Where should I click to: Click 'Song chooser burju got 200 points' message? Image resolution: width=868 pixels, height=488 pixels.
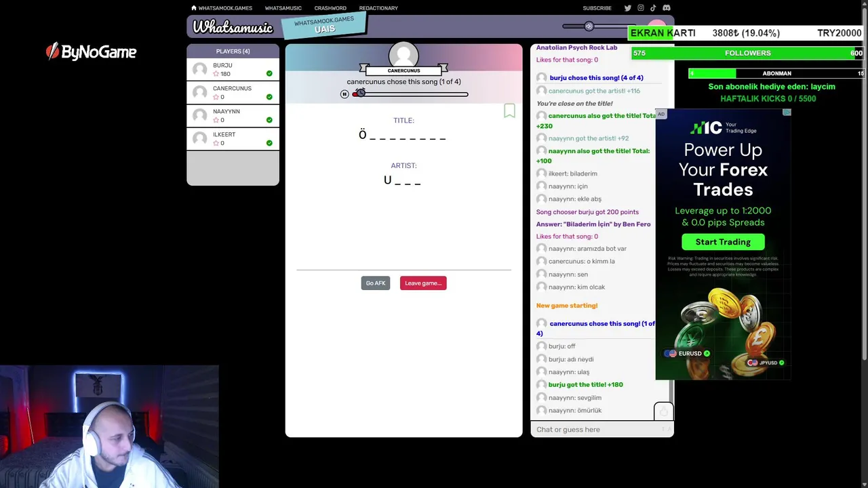587,212
